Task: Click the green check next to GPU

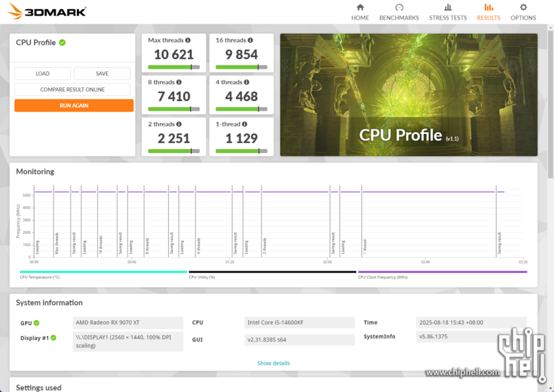Action: click(37, 323)
